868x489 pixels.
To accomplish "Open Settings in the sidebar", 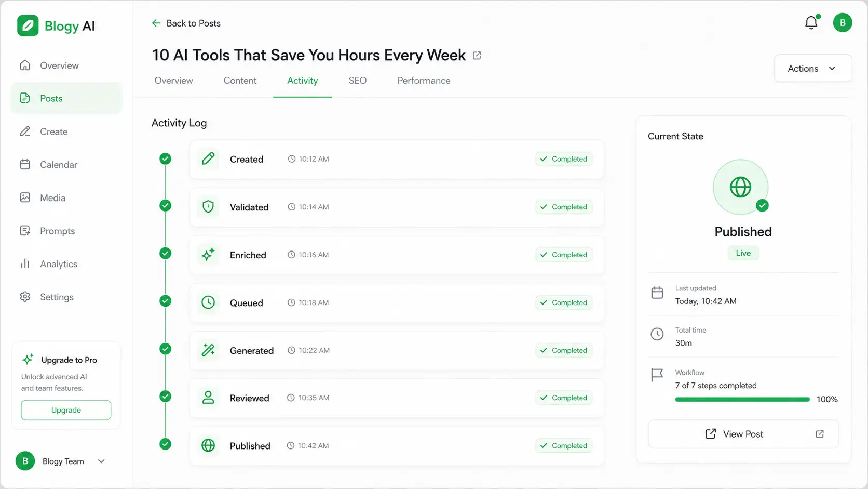I will click(66, 297).
